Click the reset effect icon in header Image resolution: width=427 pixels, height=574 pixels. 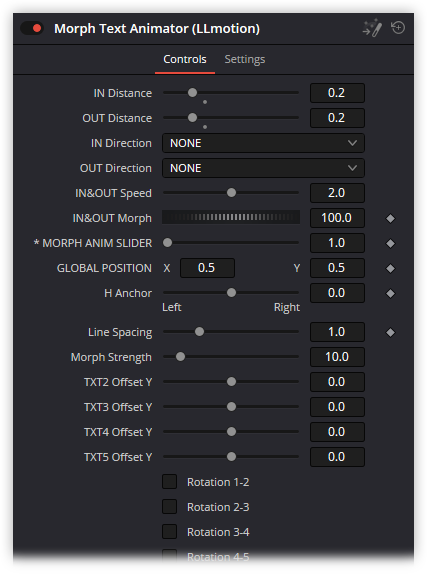398,28
